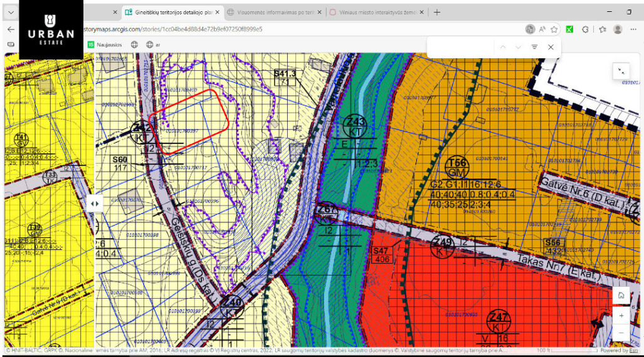Switch to Gineitiškių teritorijos detaliojo plan tab
Image resolution: width=644 pixels, height=357 pixels.
pos(169,13)
